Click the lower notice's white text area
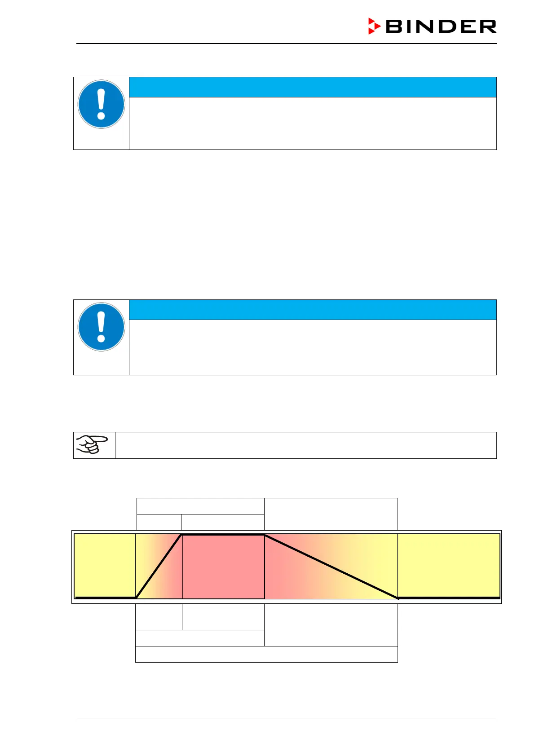Viewport: 535px width, 756px height. point(312,347)
